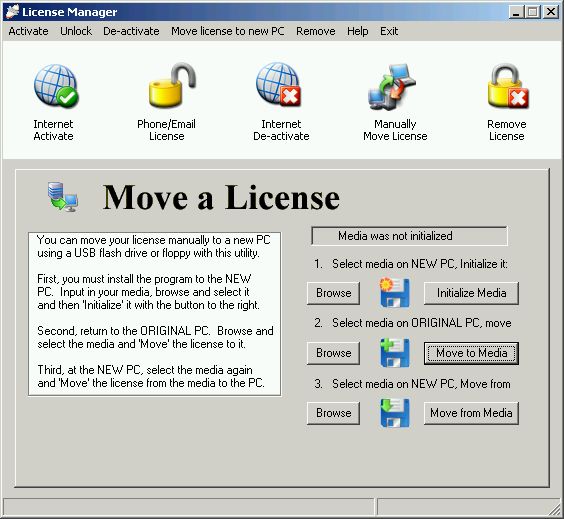This screenshot has width=564, height=519.
Task: Click the Move from Media button
Action: [x=471, y=413]
